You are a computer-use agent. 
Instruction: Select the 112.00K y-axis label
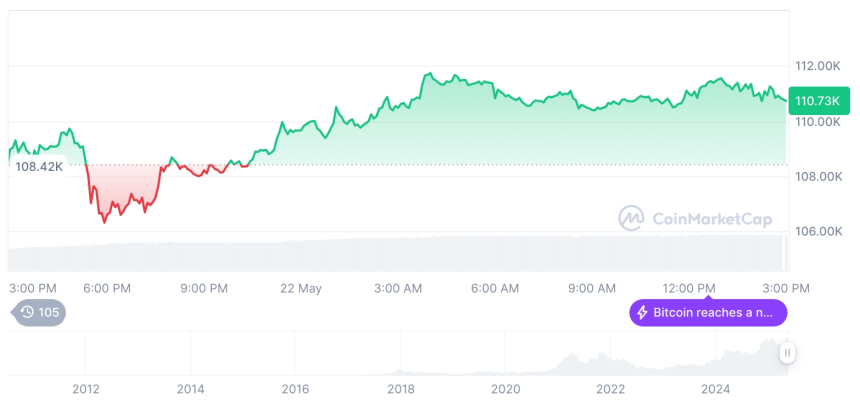[x=817, y=66]
